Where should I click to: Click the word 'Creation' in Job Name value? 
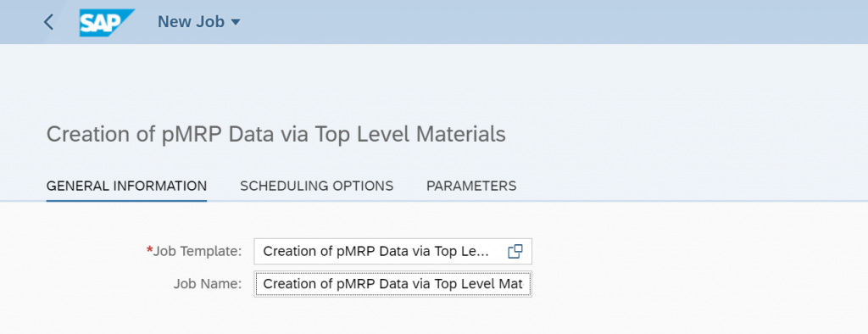pos(287,284)
